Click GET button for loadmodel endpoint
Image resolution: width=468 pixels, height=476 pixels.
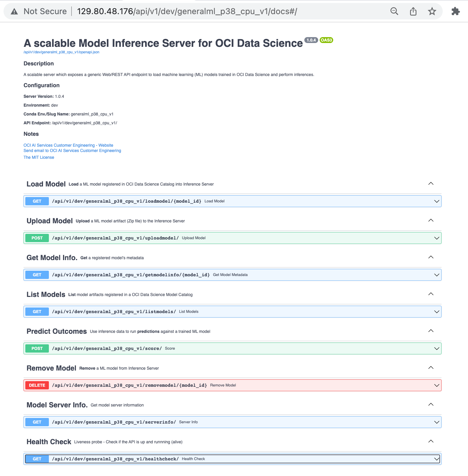(x=37, y=201)
